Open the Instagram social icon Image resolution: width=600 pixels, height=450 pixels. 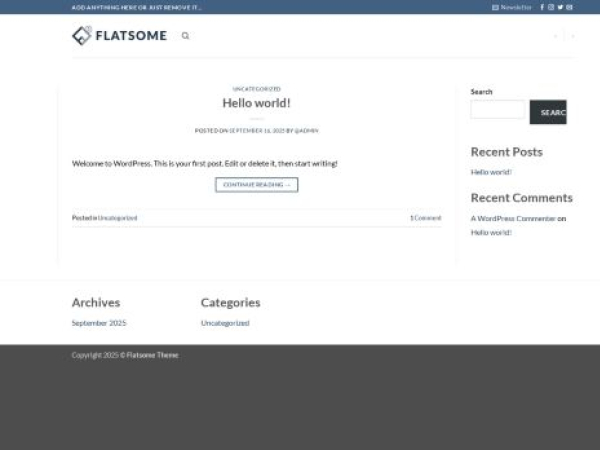551,7
